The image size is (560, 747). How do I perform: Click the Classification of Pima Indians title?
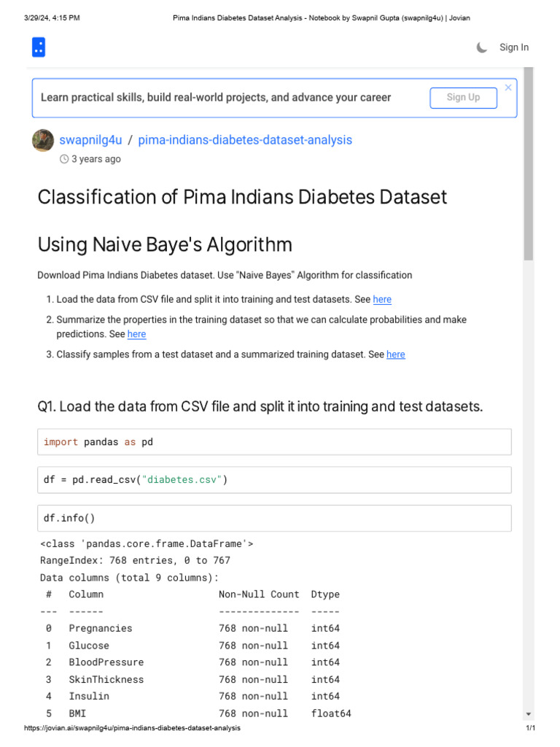[x=242, y=197]
